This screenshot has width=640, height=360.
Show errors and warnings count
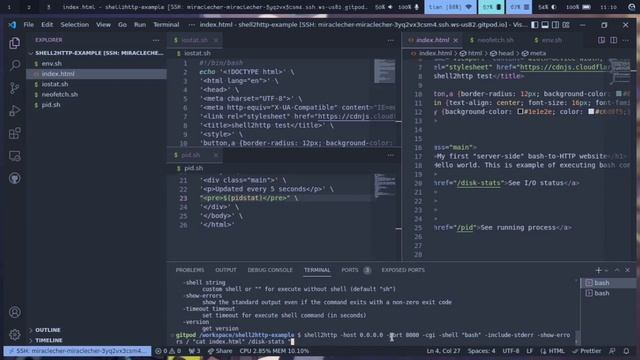click(168, 351)
